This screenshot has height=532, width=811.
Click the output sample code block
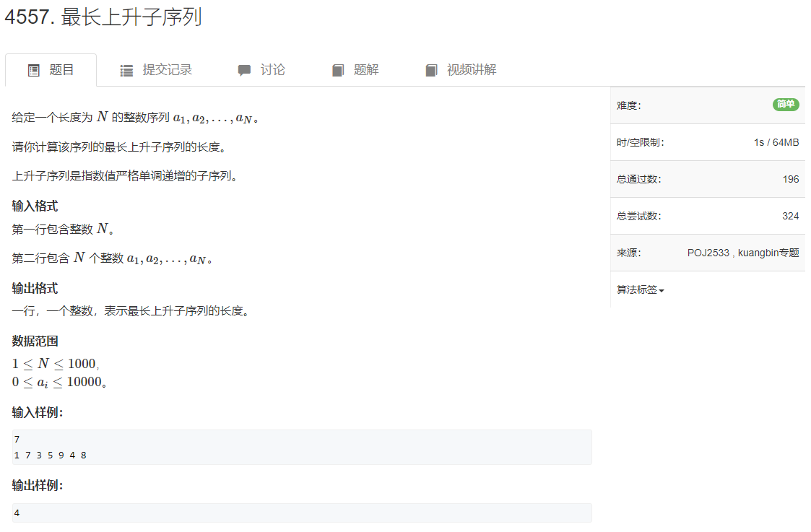302,513
